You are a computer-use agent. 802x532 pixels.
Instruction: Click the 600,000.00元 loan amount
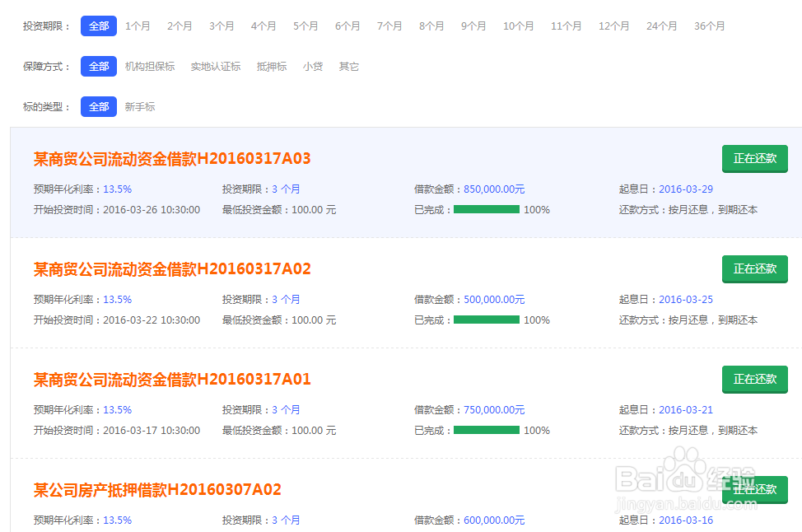pos(494,520)
